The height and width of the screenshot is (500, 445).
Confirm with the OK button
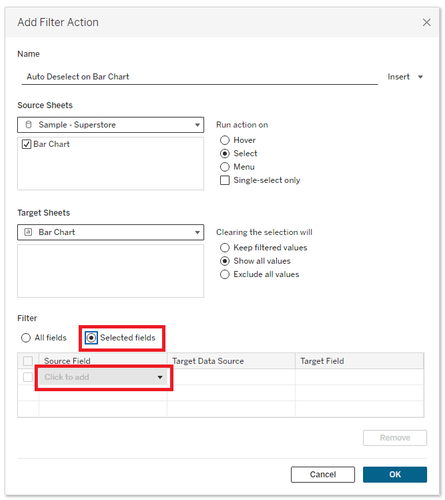point(395,474)
